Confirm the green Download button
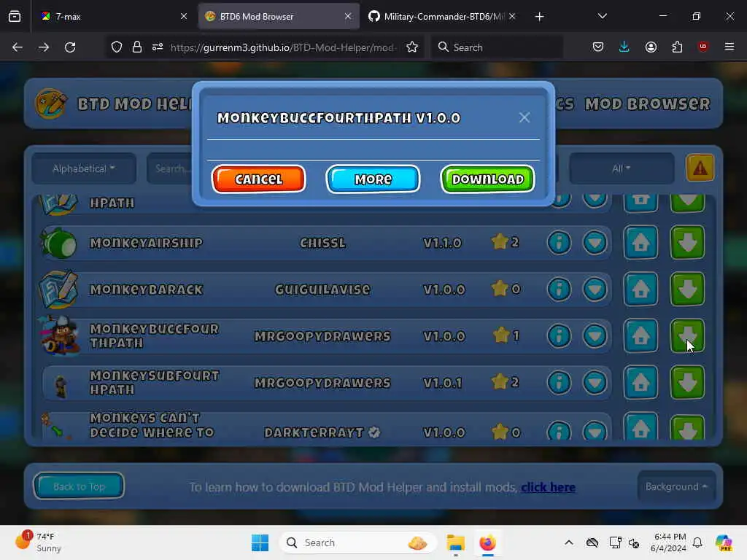The width and height of the screenshot is (747, 560). [487, 179]
